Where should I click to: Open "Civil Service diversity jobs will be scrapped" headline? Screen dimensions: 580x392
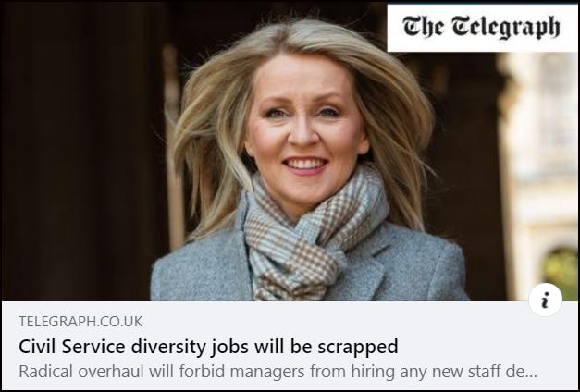click(x=208, y=347)
